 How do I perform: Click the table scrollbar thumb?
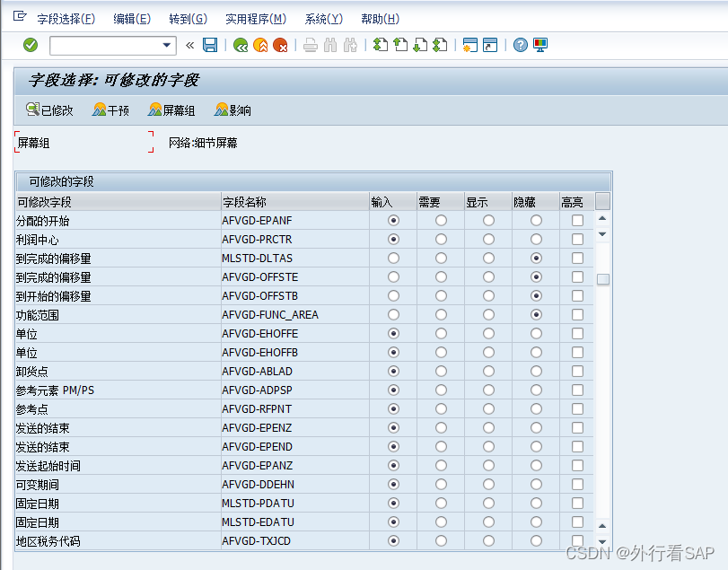[602, 279]
